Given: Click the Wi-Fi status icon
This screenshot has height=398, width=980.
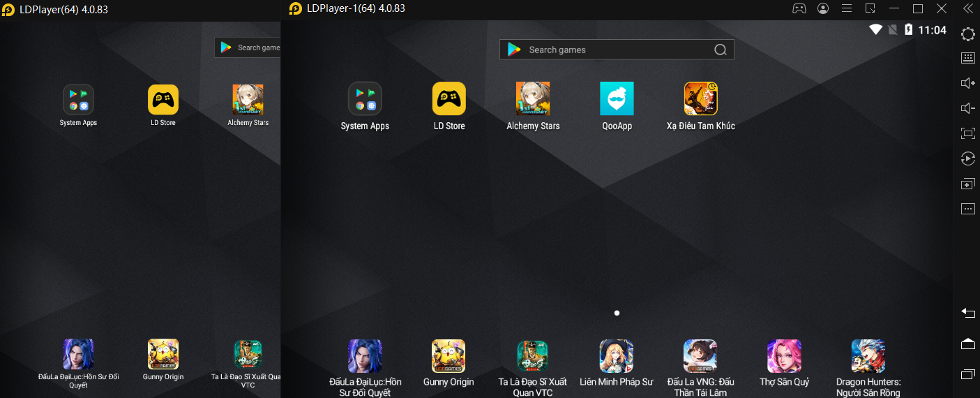Looking at the screenshot, I should [875, 29].
